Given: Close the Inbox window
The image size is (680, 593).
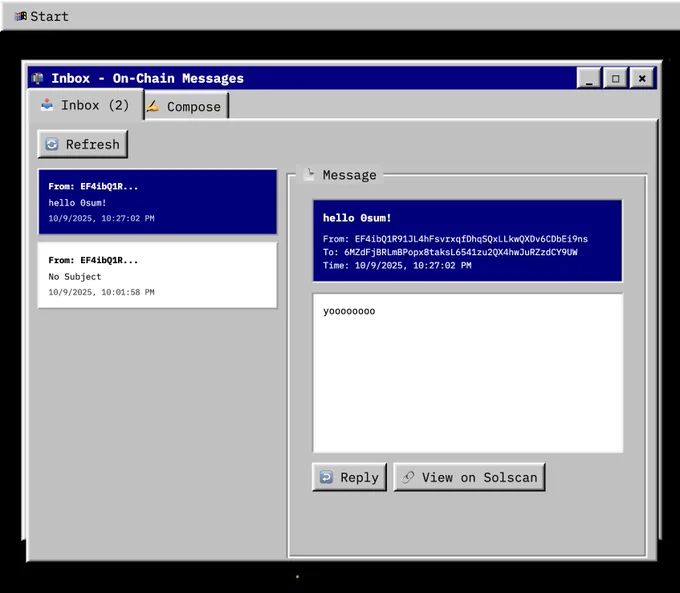Looking at the screenshot, I should 642,78.
